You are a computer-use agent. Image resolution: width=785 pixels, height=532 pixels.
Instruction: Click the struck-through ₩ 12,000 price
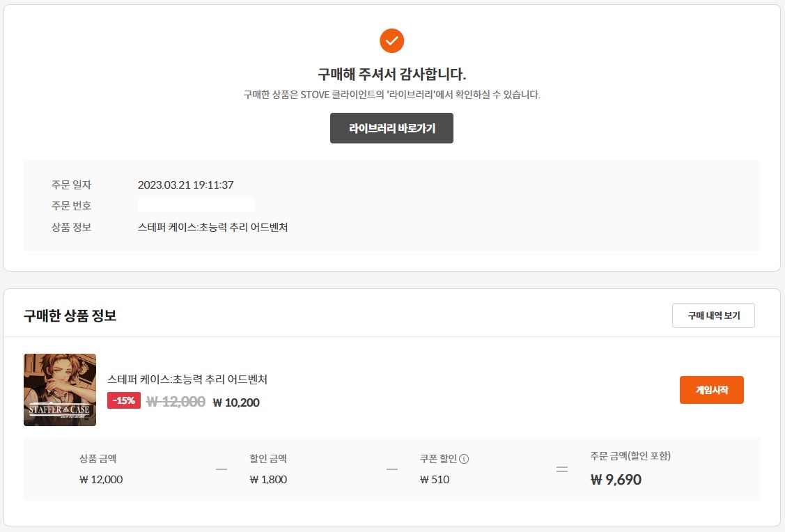click(176, 401)
